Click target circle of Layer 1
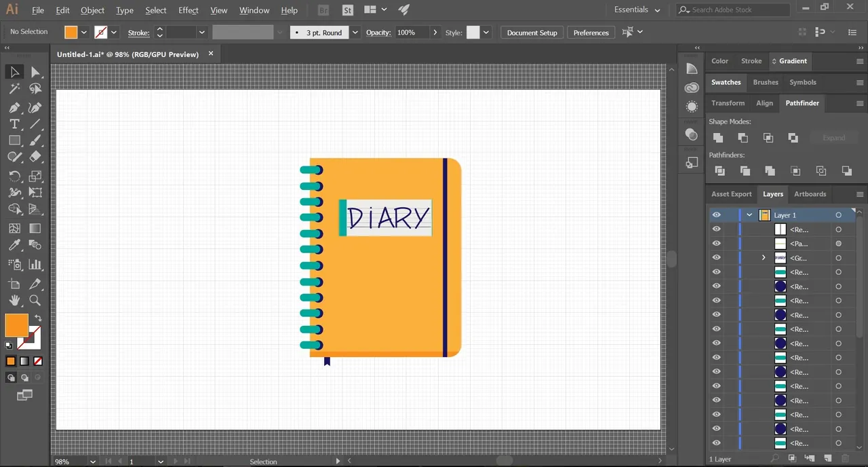 tap(838, 215)
